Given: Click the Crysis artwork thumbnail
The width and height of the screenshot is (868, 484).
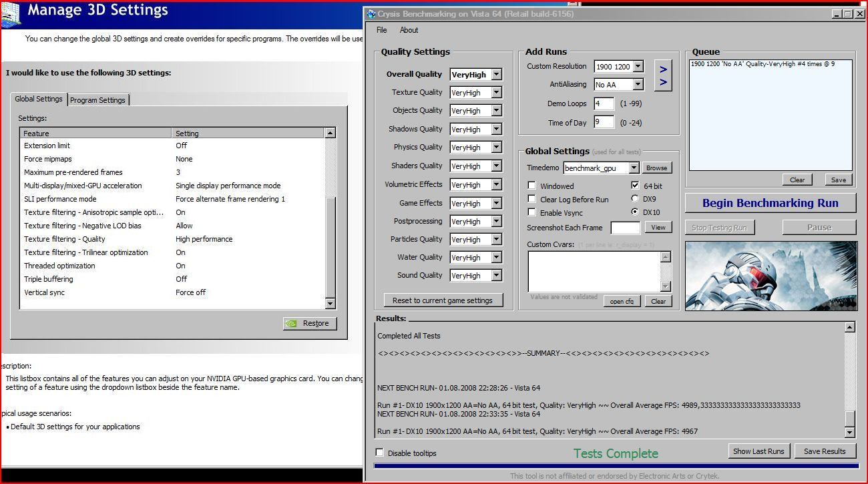Looking at the screenshot, I should click(771, 276).
